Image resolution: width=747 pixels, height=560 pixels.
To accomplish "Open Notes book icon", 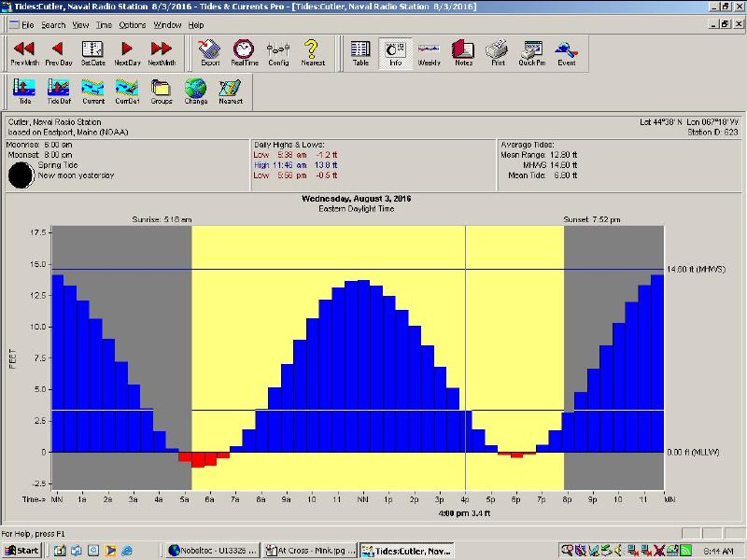I will click(x=463, y=52).
